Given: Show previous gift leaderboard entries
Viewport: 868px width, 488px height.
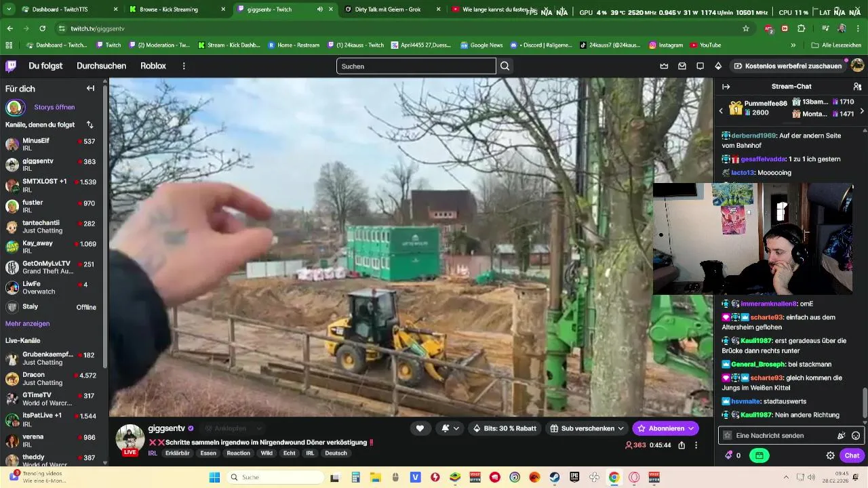Looking at the screenshot, I should coord(721,110).
